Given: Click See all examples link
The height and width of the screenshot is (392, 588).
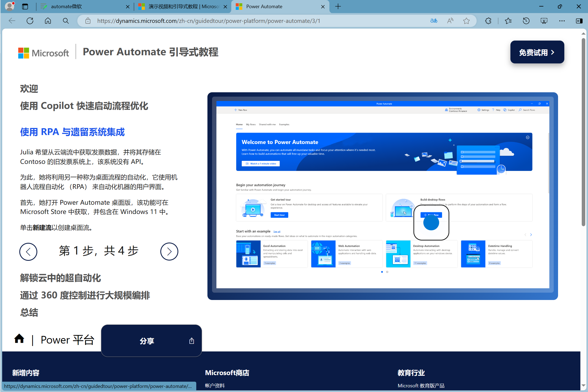Looking at the screenshot, I should point(277,232).
